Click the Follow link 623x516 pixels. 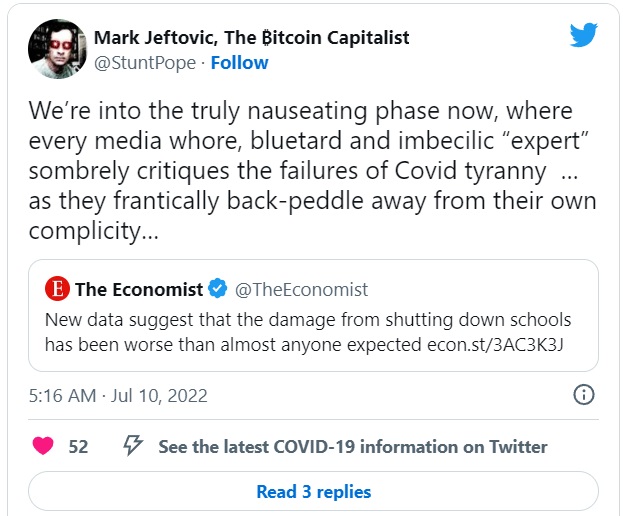pos(240,62)
